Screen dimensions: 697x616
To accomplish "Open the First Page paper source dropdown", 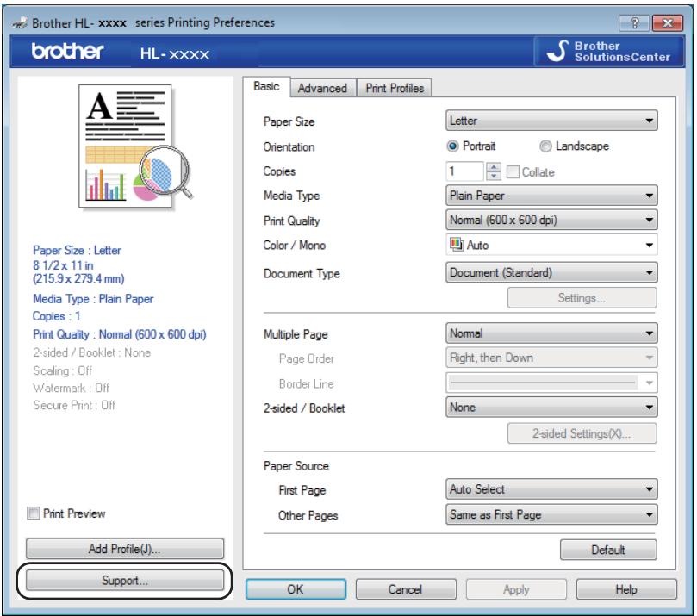I will pos(551,489).
